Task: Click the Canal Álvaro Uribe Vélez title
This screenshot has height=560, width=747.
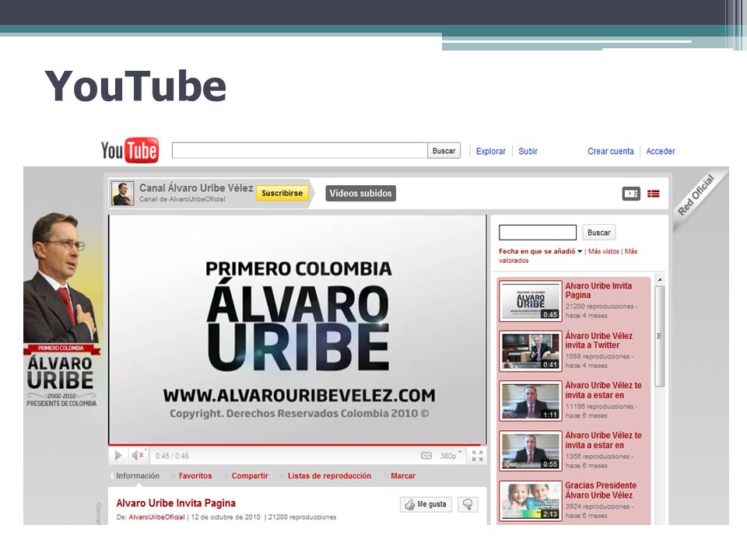Action: (196, 188)
